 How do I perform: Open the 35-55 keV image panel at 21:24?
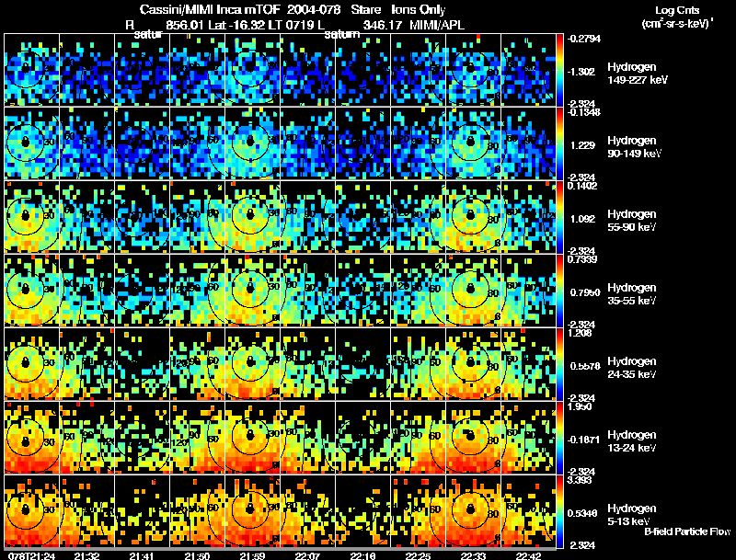pos(31,291)
